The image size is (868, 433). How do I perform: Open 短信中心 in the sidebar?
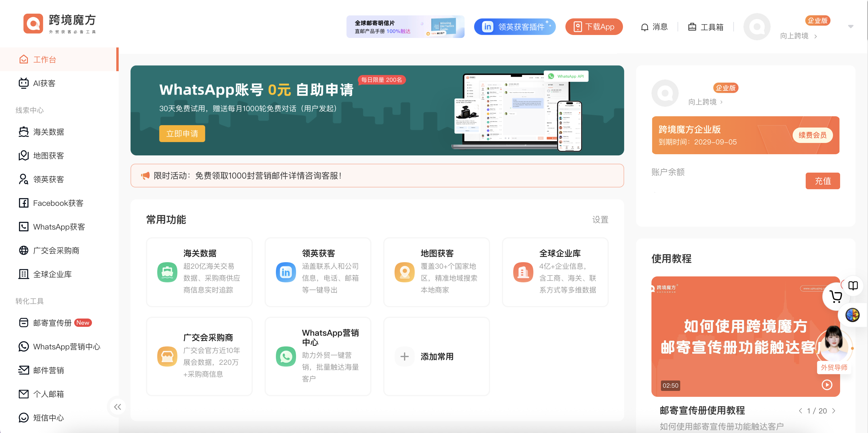pos(48,418)
